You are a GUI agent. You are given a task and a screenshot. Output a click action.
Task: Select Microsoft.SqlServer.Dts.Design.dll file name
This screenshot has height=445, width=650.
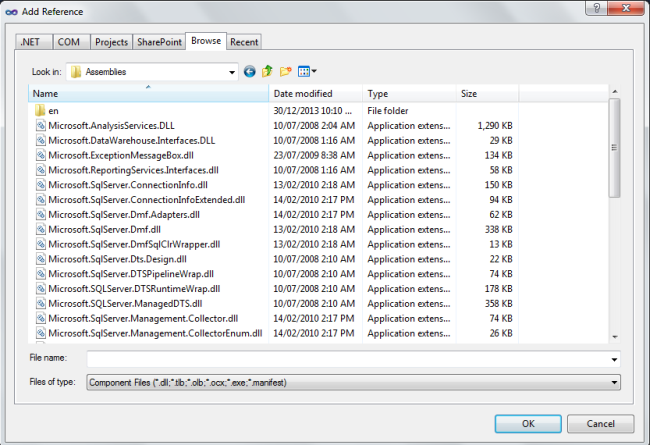click(117, 259)
